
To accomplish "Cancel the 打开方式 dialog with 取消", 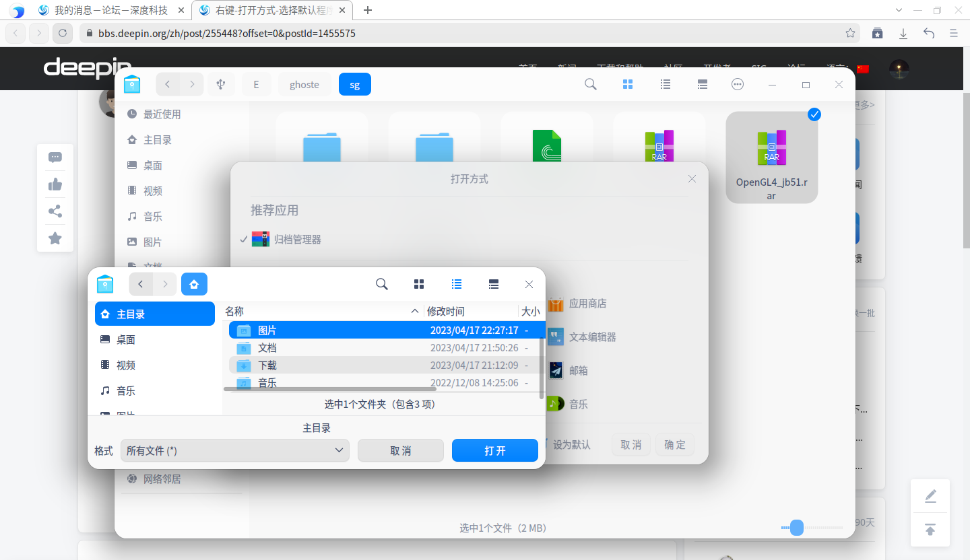I will (x=630, y=444).
